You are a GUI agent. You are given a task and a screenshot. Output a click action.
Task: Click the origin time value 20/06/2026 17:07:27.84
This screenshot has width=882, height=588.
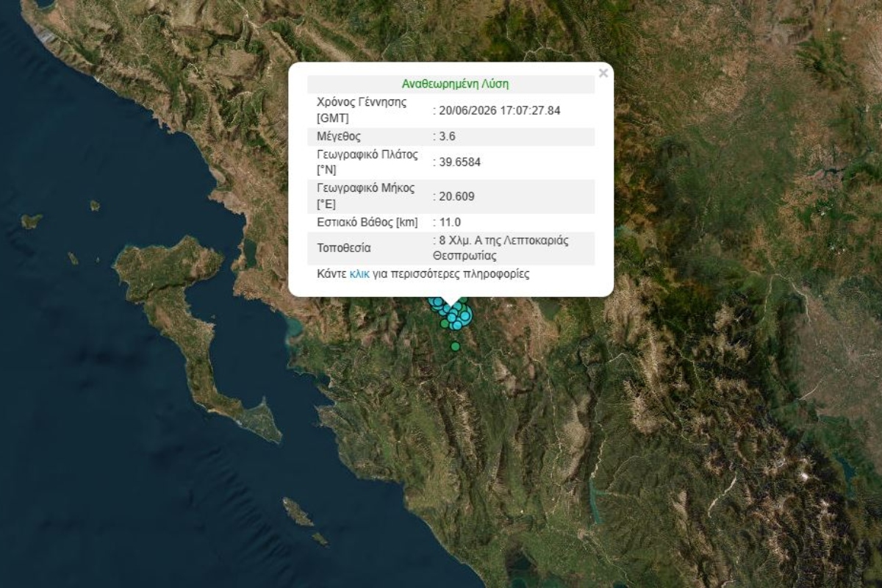tap(500, 110)
